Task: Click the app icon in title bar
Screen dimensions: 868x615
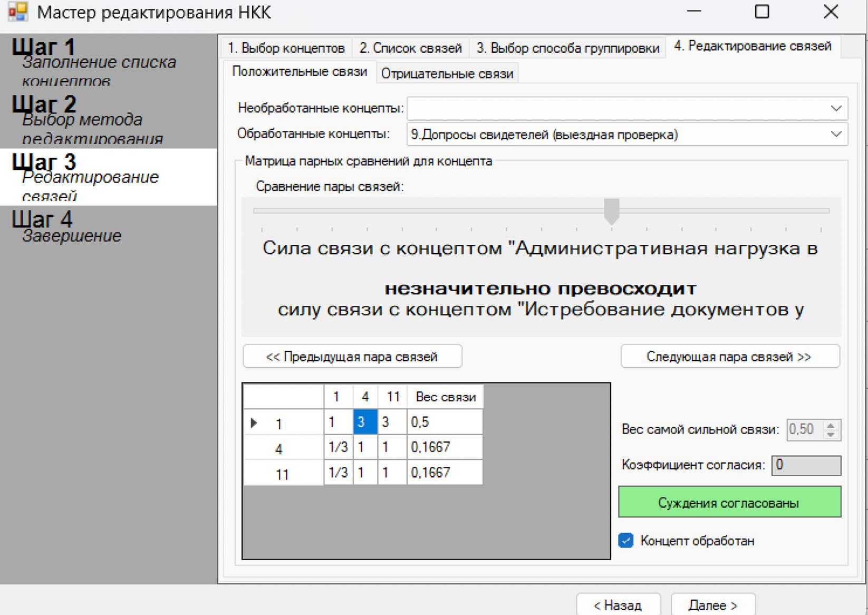Action: pyautogui.click(x=18, y=12)
